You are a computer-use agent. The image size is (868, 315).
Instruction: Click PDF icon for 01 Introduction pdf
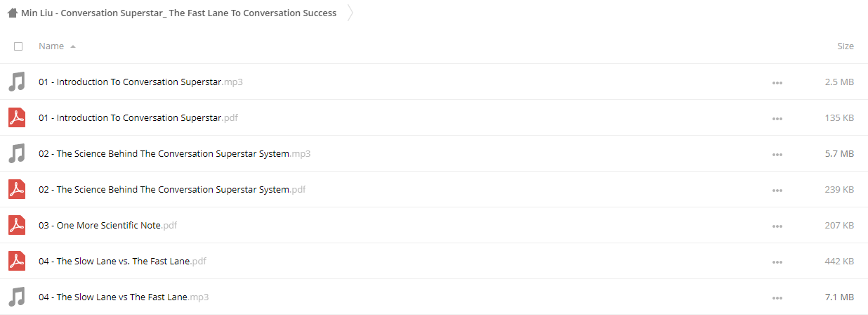click(16, 117)
